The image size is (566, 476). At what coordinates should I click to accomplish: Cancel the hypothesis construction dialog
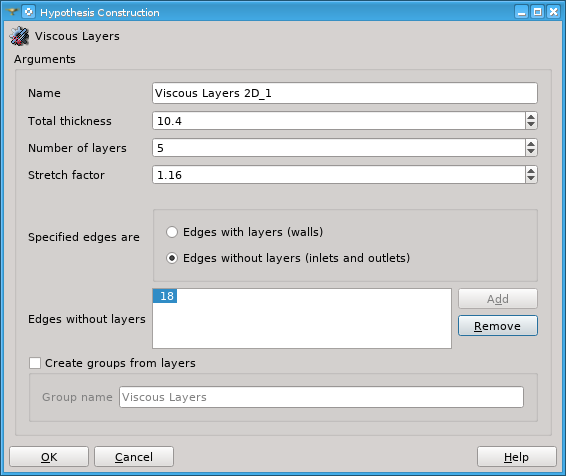(134, 457)
